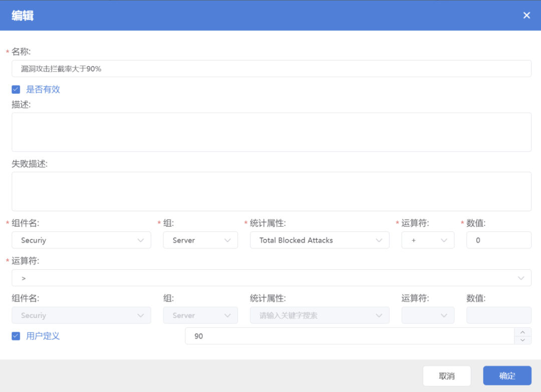Decrease the value 90 with down arrow
The width and height of the screenshot is (541, 392).
coord(522,340)
